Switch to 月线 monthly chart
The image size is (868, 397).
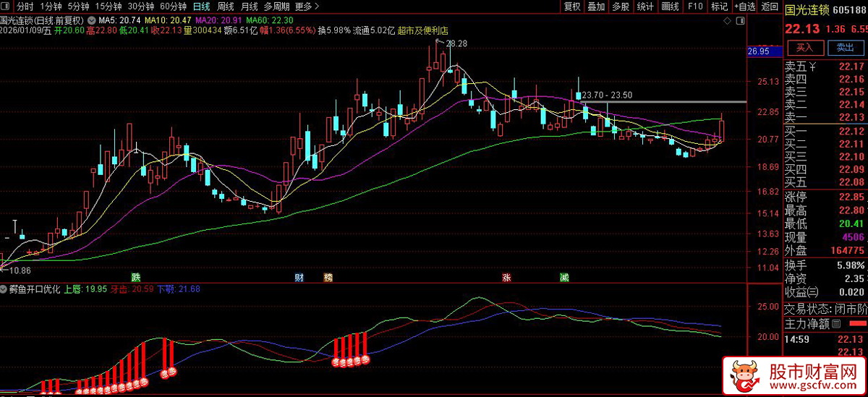250,7
